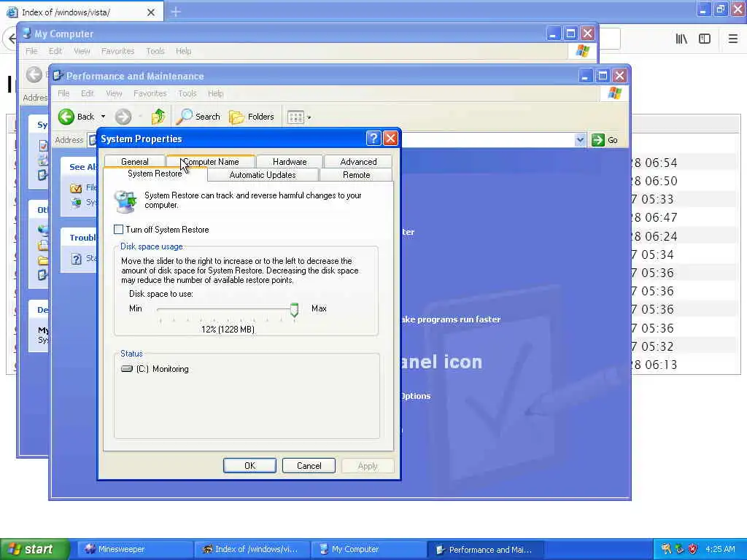The image size is (747, 560).
Task: Switch to Minesweeper in the taskbar
Action: (135, 550)
